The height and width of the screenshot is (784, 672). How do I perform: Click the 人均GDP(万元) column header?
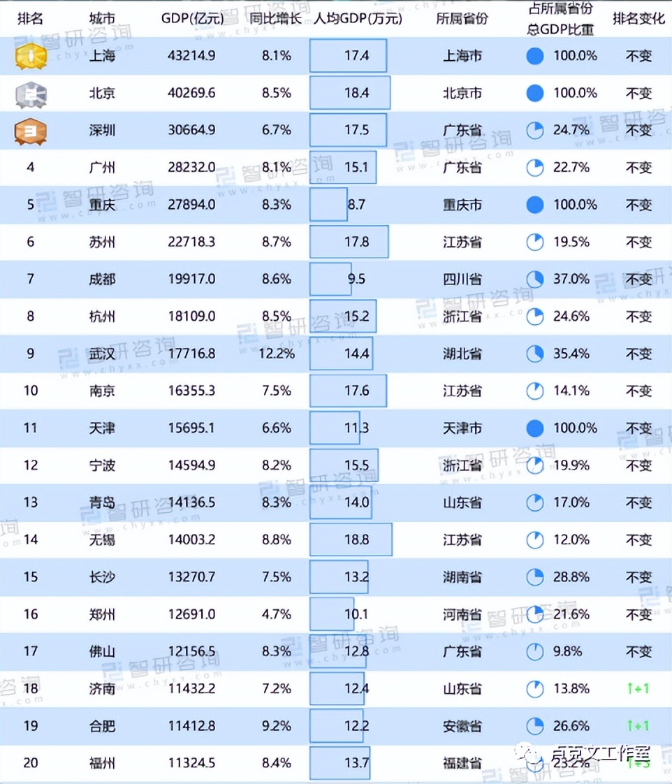359,19
